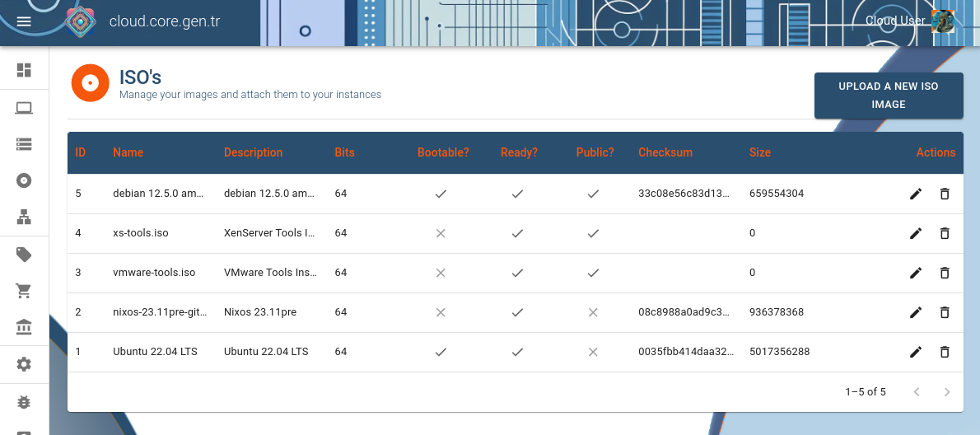Click the cloud.core.gen.tr site title

[x=165, y=21]
